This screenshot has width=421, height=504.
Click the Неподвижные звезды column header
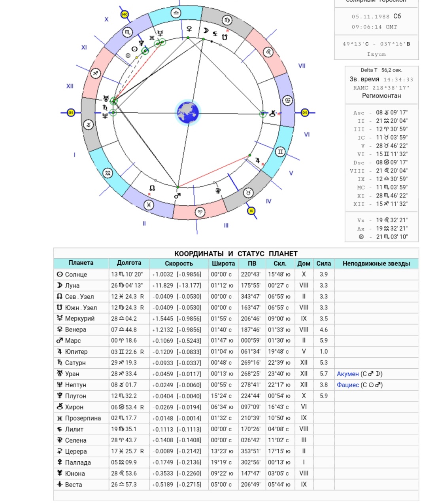coord(376,263)
